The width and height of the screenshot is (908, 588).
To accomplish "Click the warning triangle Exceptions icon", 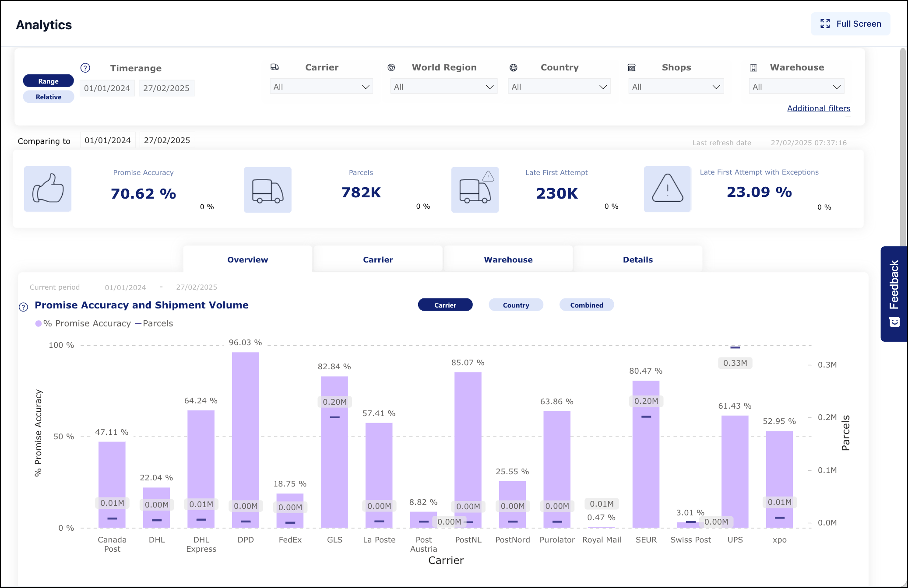I will point(667,189).
